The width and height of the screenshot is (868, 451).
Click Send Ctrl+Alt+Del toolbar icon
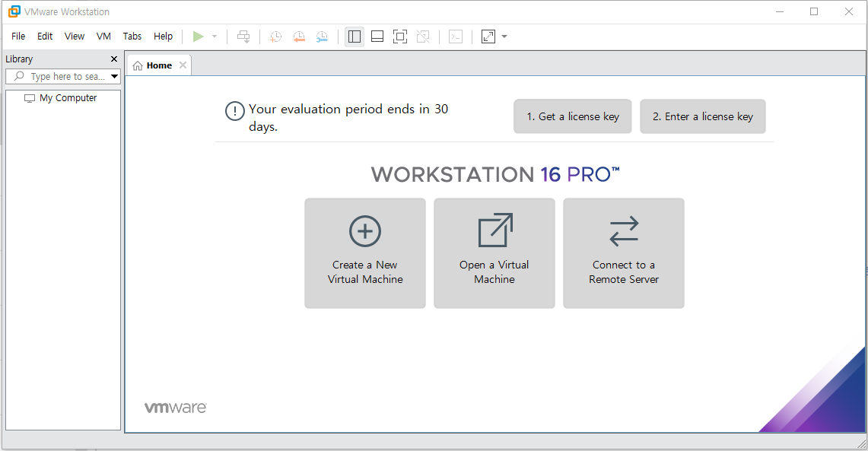[x=243, y=37]
